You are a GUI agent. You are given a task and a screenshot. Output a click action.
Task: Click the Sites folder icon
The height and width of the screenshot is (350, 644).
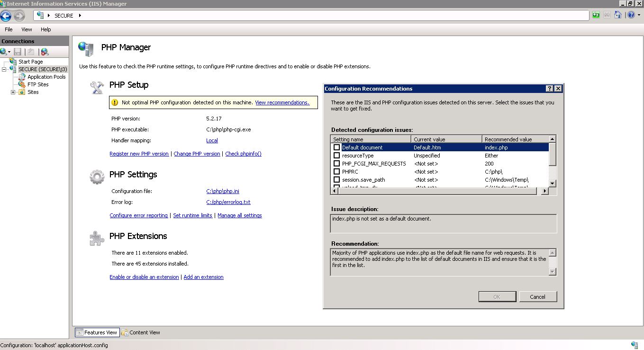[x=22, y=92]
